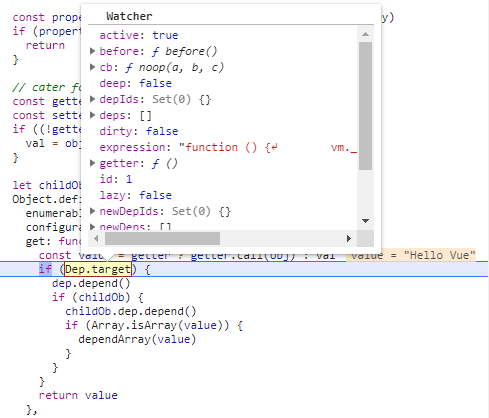Expand the 'getter: f ()' property
This screenshot has width=489, height=418.
coord(93,163)
